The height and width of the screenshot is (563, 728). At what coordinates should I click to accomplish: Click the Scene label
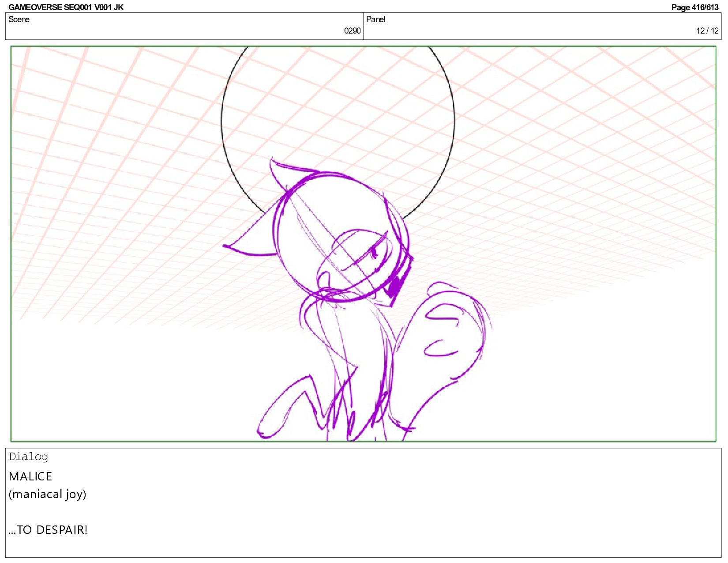tap(19, 19)
